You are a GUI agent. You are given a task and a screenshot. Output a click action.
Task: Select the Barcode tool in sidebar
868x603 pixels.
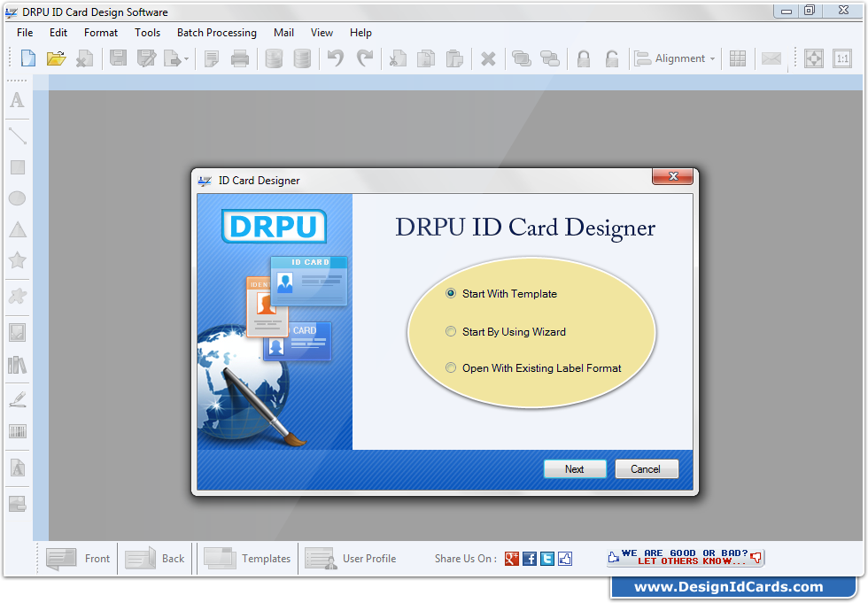pyautogui.click(x=17, y=431)
